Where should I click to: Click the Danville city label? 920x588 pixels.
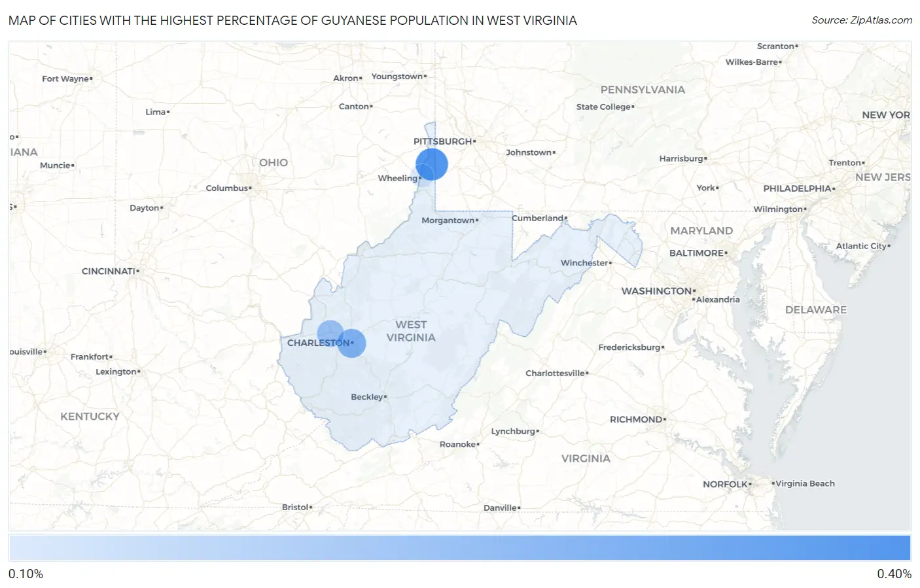500,508
